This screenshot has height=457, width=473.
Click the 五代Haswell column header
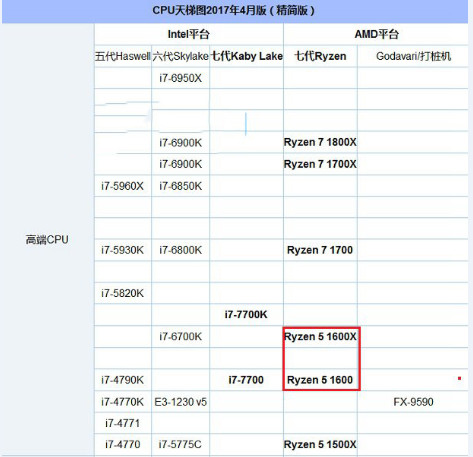[x=123, y=56]
